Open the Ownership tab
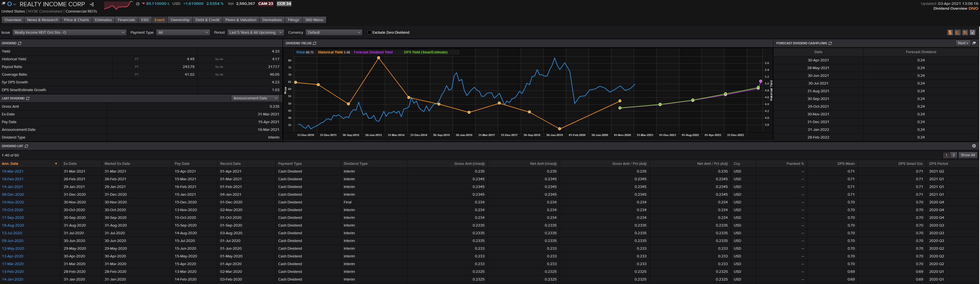 [180, 20]
